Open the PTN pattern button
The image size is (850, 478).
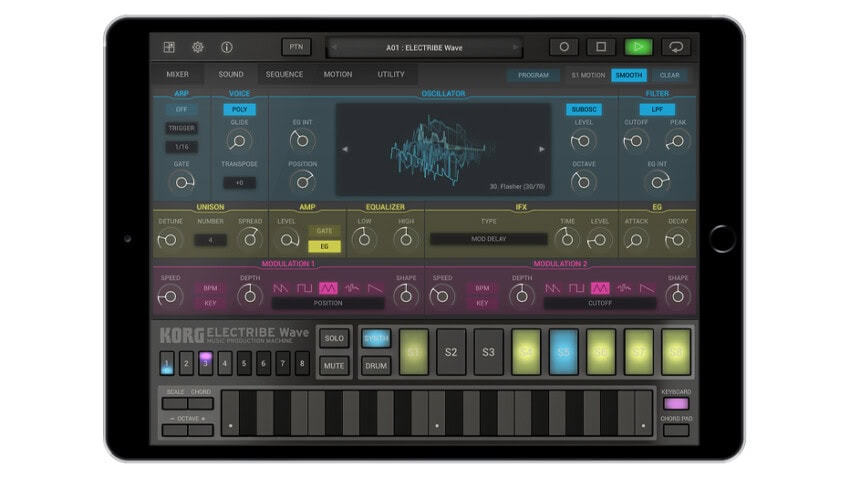(296, 47)
